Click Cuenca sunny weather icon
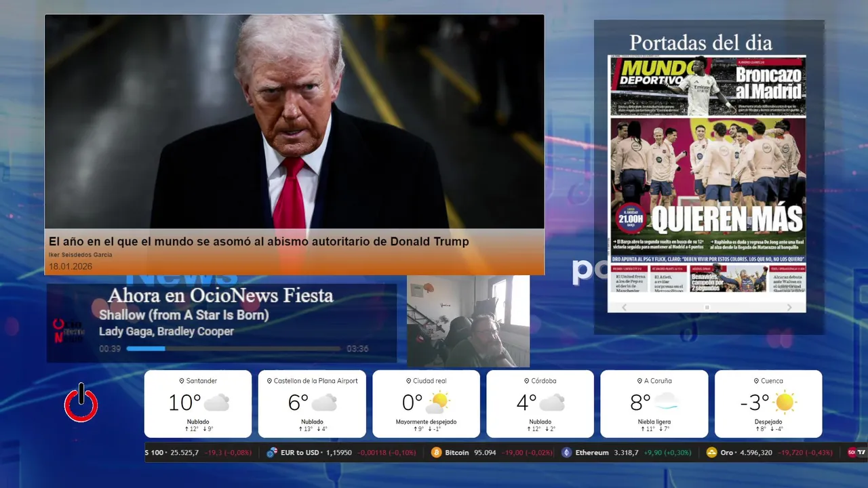This screenshot has width=868, height=488. [785, 403]
